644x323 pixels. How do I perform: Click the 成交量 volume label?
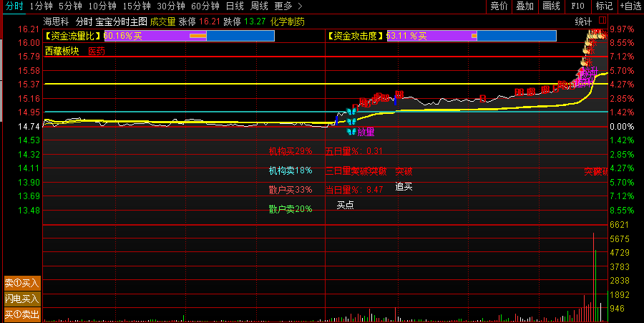point(162,21)
